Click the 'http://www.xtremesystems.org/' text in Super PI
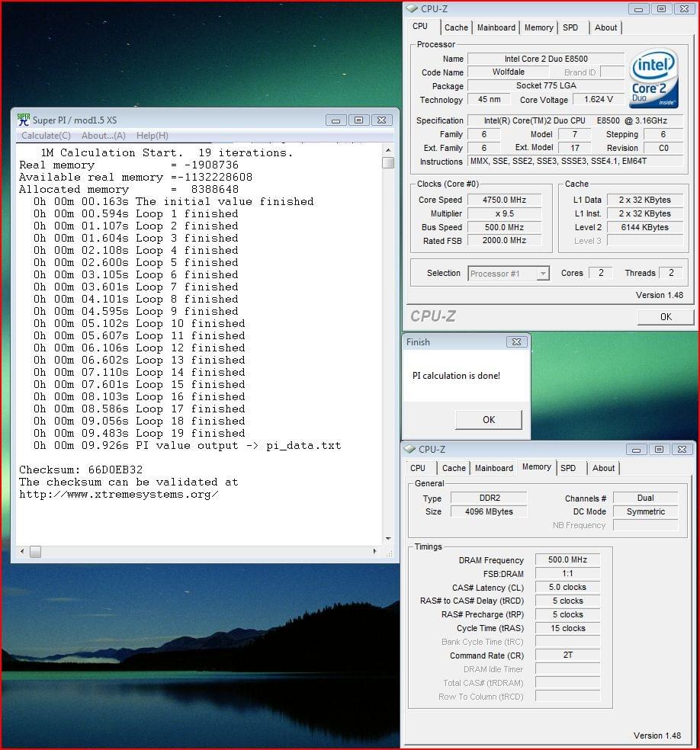 (119, 495)
